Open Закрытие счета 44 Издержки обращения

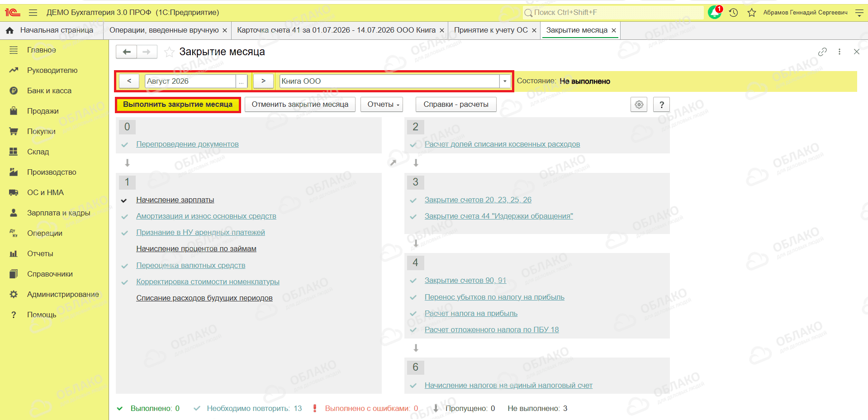pos(498,216)
